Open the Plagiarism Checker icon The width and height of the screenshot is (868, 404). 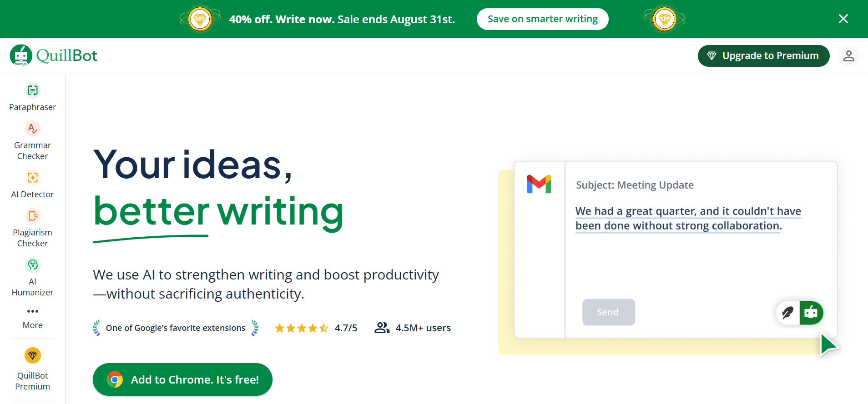pos(33,216)
